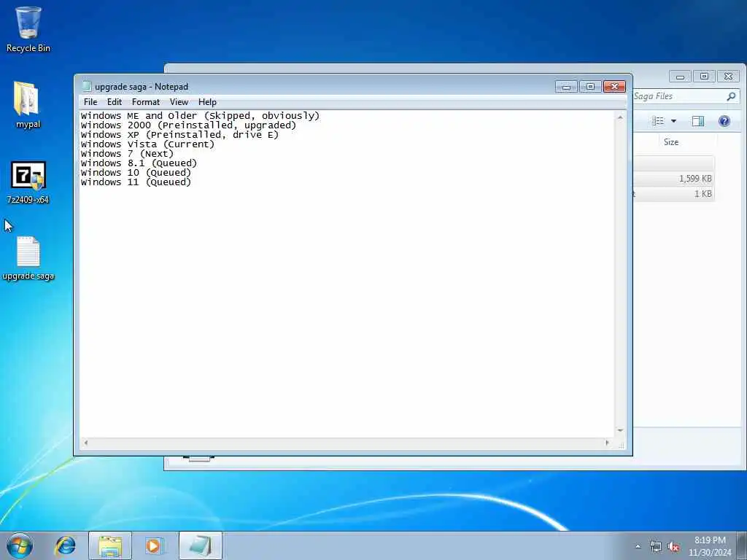Click Notepad horizontal scrollbar right arrow
The height and width of the screenshot is (560, 747).
[607, 443]
